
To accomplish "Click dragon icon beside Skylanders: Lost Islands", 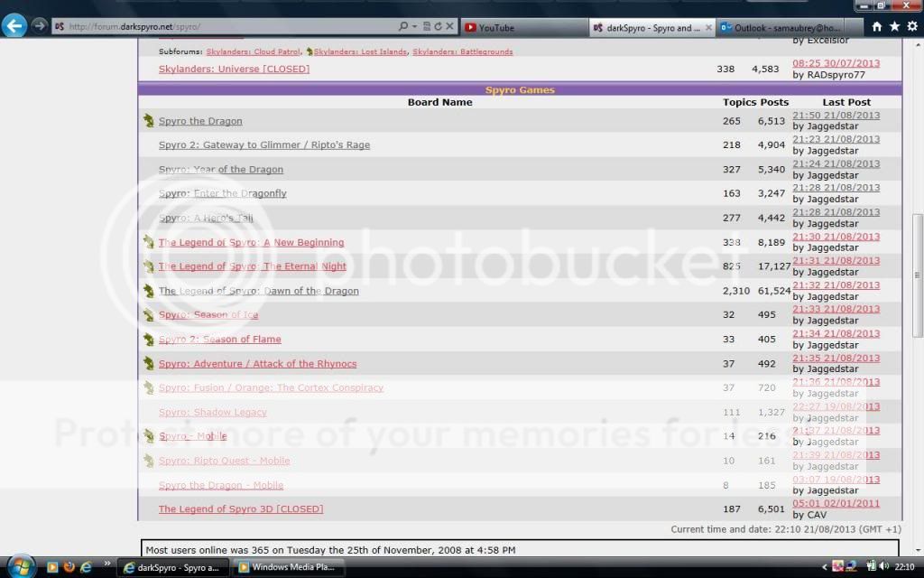I will coord(310,51).
